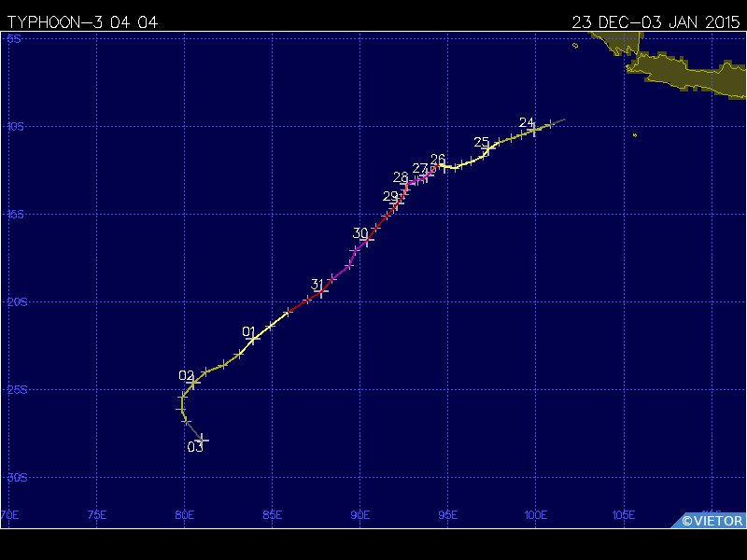Click the day 02 track marker
Screen dimensions: 747x560
[x=193, y=383]
